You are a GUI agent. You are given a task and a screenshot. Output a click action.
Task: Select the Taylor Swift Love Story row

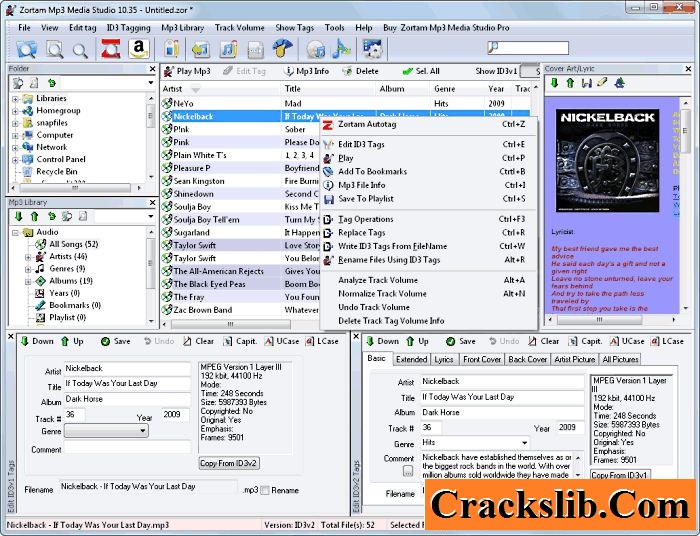pyautogui.click(x=240, y=245)
